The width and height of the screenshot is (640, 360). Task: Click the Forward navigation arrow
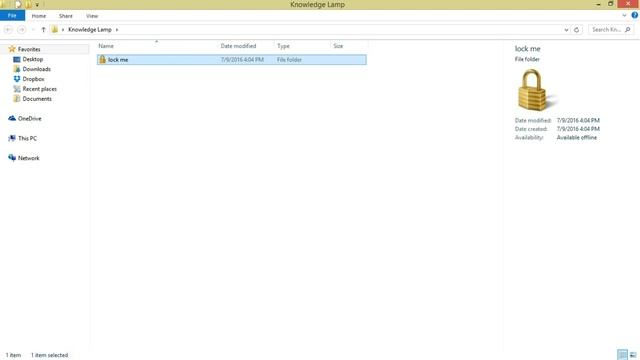pyautogui.click(x=21, y=30)
